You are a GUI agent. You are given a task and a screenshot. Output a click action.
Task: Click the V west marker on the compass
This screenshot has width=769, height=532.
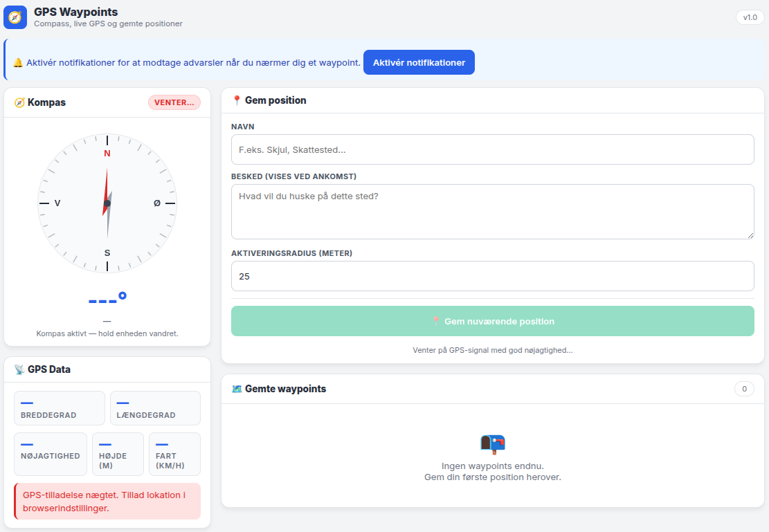(x=57, y=203)
